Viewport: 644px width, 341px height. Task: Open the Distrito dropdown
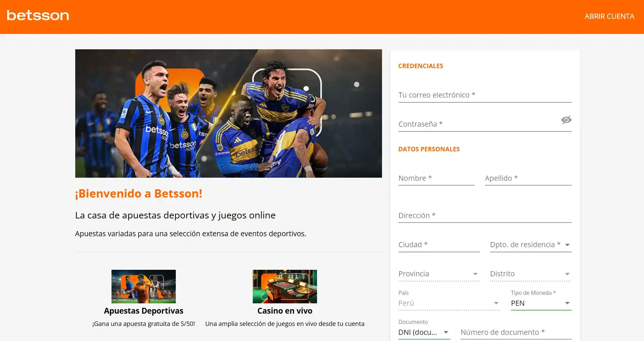point(530,274)
